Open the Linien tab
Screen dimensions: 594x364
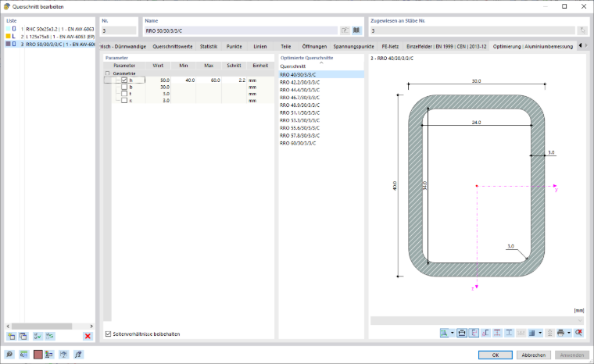260,46
